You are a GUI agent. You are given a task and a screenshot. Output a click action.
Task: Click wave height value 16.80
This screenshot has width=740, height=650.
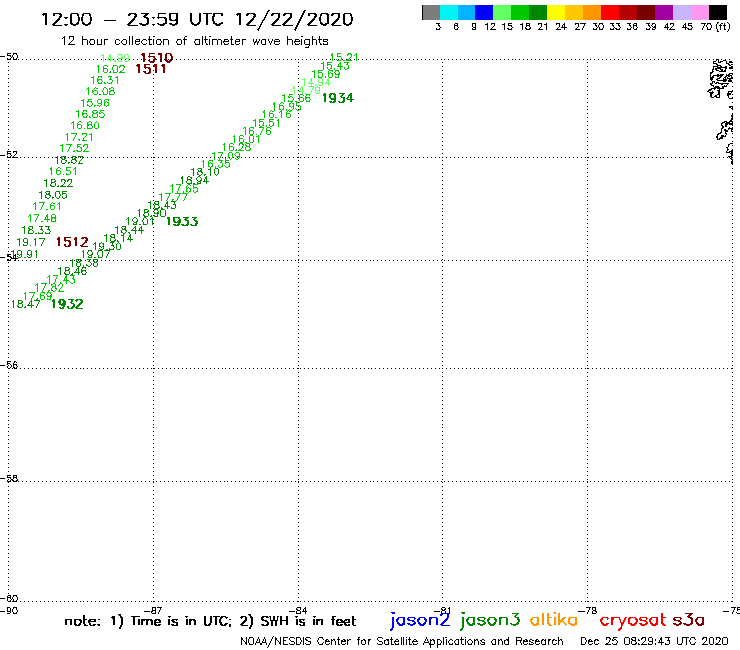(x=85, y=126)
